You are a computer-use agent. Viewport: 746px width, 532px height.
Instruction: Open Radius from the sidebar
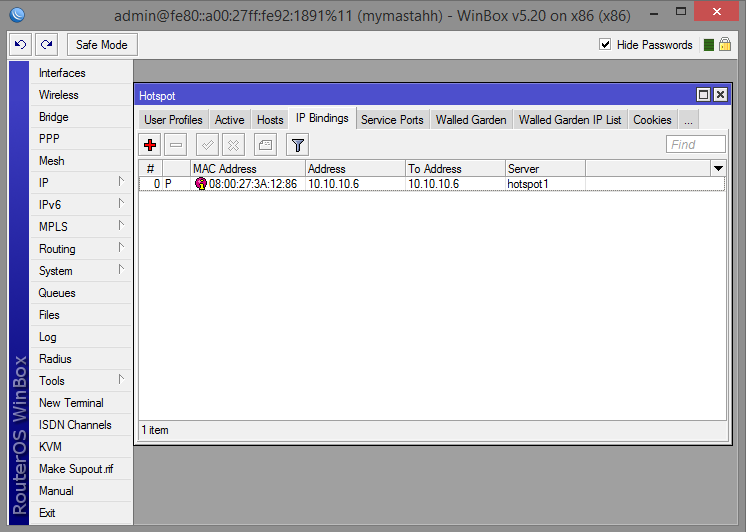click(81, 359)
